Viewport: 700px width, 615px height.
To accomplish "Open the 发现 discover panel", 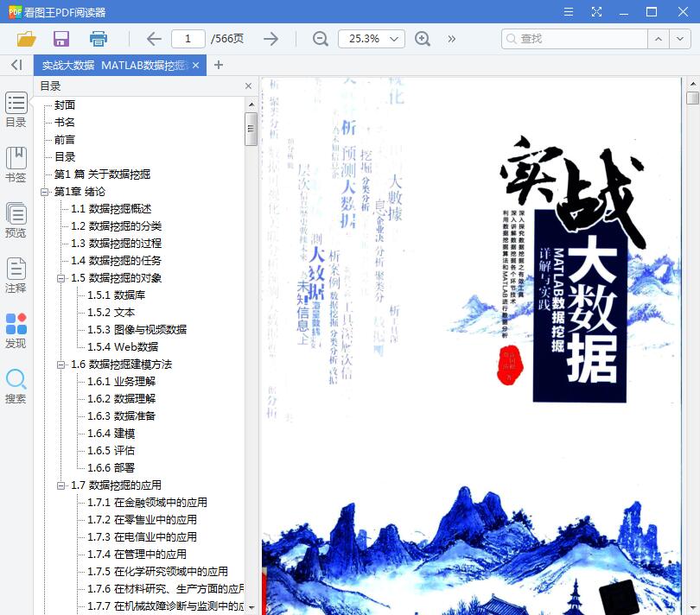I will 16,331.
